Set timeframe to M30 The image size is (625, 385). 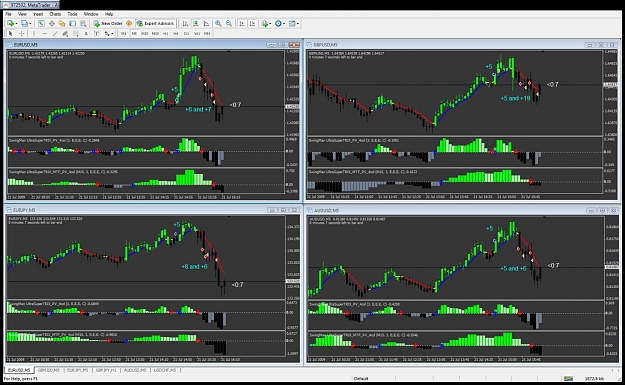tap(155, 33)
